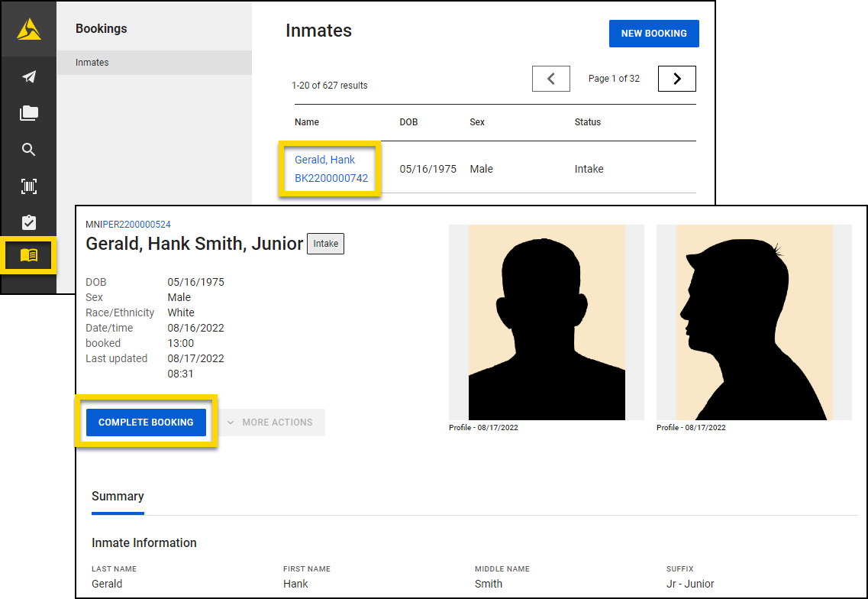View the side profile photo
Screen dimensions: 868x599
(753, 322)
